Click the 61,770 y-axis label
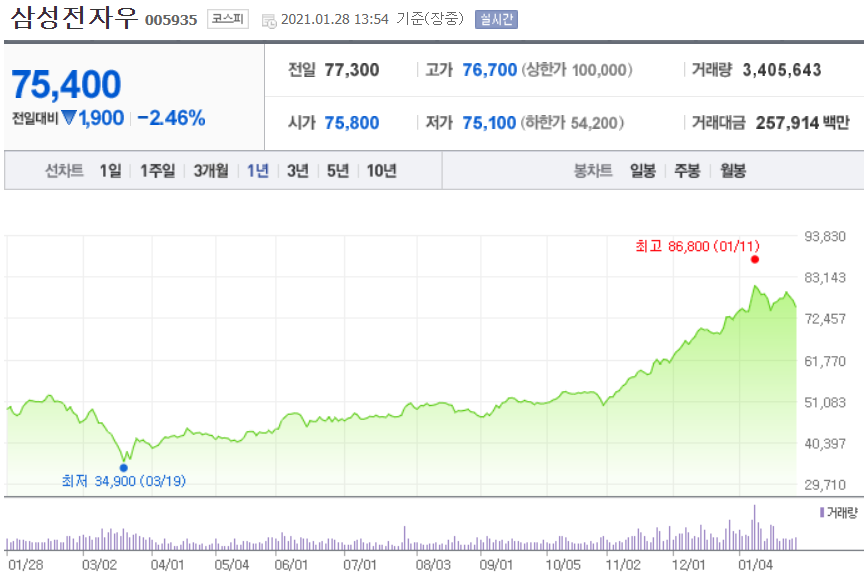This screenshot has width=864, height=580. point(825,361)
